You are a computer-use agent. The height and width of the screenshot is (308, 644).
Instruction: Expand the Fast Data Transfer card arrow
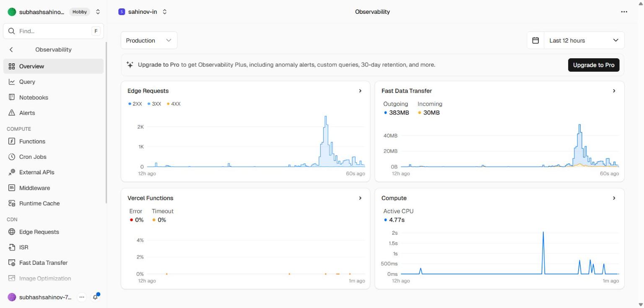click(x=614, y=91)
